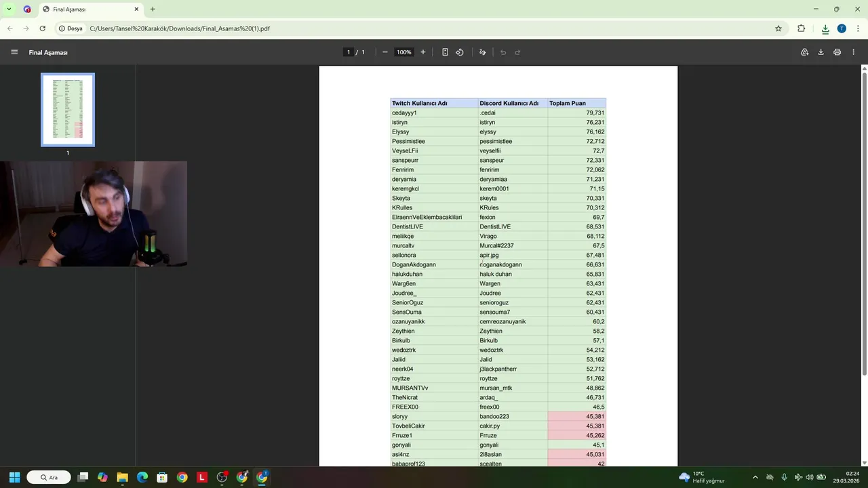Image resolution: width=868 pixels, height=488 pixels.
Task: Zoom in with the plus button
Action: (x=423, y=52)
